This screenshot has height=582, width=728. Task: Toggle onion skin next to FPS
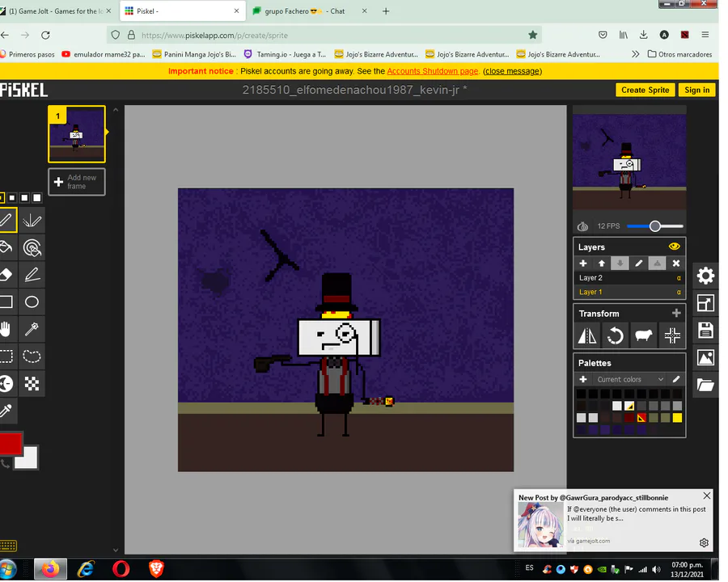[x=582, y=226]
